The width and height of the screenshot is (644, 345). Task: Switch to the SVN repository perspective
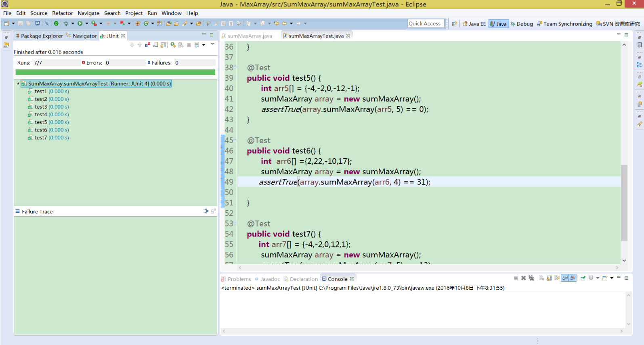(618, 24)
